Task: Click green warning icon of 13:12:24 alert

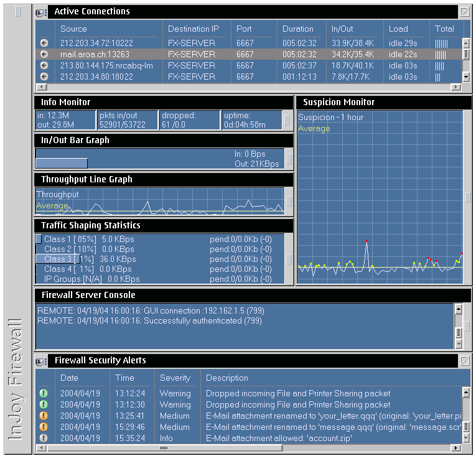Action: [44, 393]
